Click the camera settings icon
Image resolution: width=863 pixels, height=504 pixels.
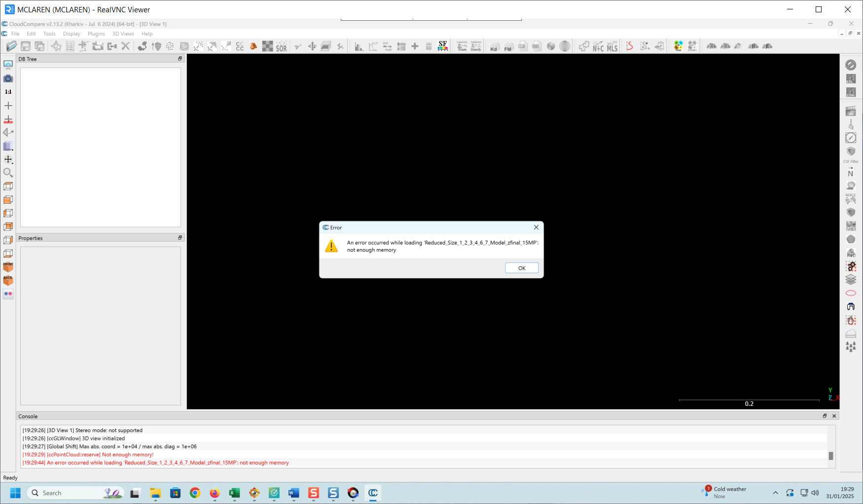(8, 78)
